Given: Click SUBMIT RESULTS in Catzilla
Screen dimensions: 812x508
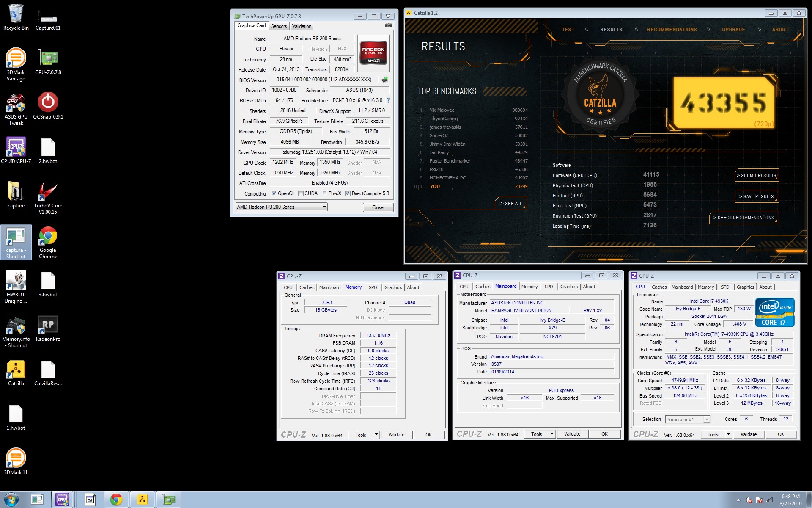Looking at the screenshot, I should click(756, 175).
